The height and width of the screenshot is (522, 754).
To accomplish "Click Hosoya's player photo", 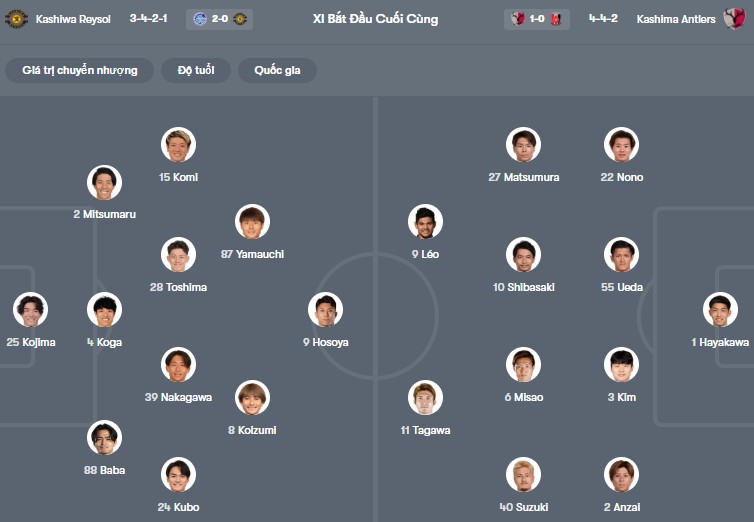I will point(325,310).
